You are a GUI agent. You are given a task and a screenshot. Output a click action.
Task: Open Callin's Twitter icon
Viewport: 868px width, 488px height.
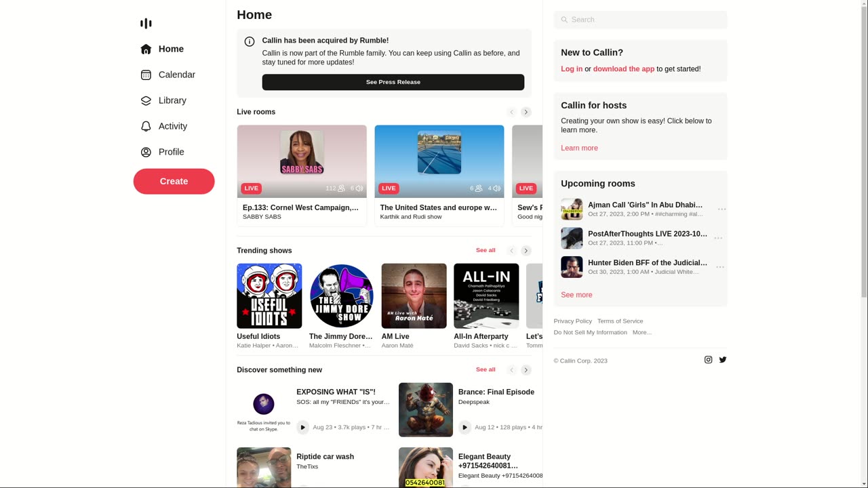coord(723,360)
